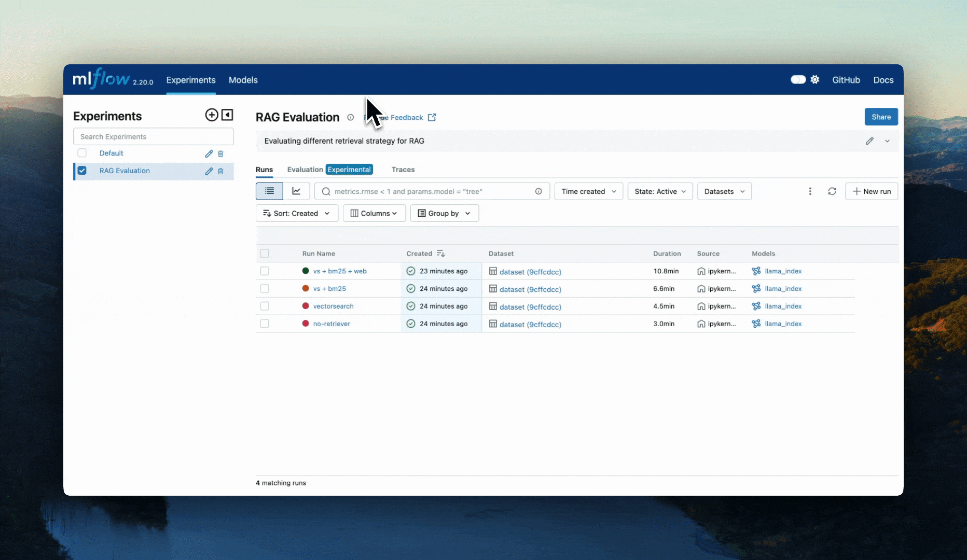
Task: Switch to chart view of runs
Action: 296,191
